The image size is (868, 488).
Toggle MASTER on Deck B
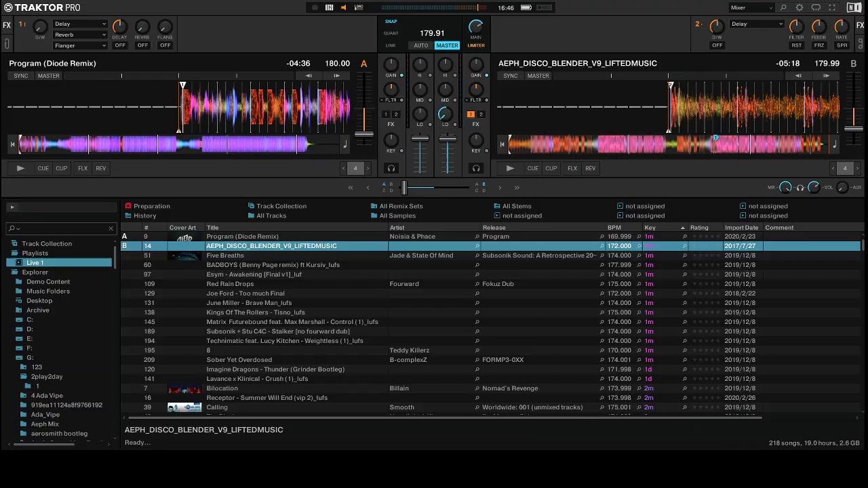[538, 76]
